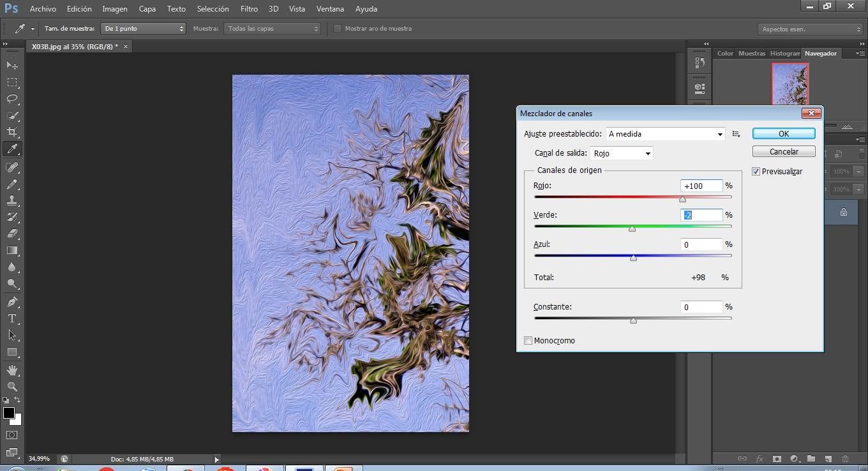Image resolution: width=868 pixels, height=471 pixels.
Task: Open the Filtro menu
Action: click(x=250, y=9)
